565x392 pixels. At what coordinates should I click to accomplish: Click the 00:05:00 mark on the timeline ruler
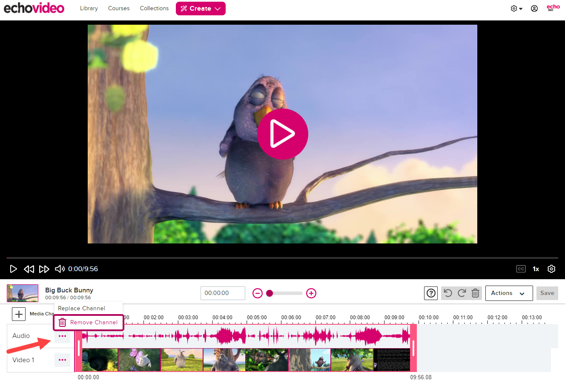click(x=257, y=318)
